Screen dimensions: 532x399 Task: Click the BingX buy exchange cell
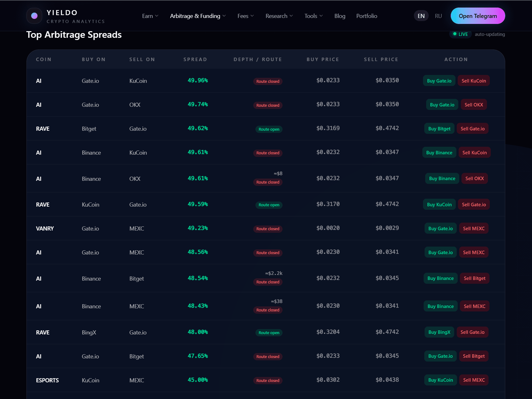coord(89,333)
